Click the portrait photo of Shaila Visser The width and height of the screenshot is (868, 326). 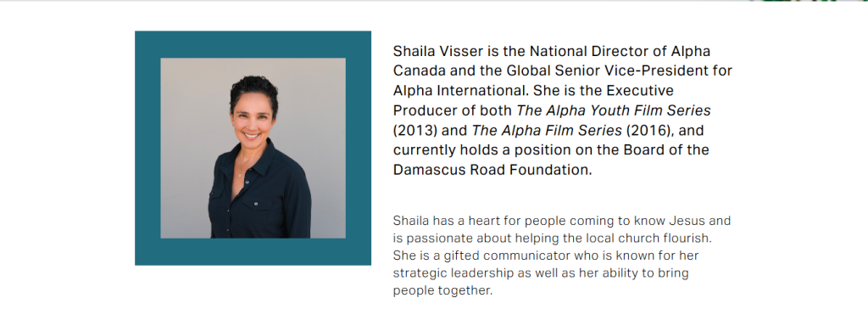[253, 148]
